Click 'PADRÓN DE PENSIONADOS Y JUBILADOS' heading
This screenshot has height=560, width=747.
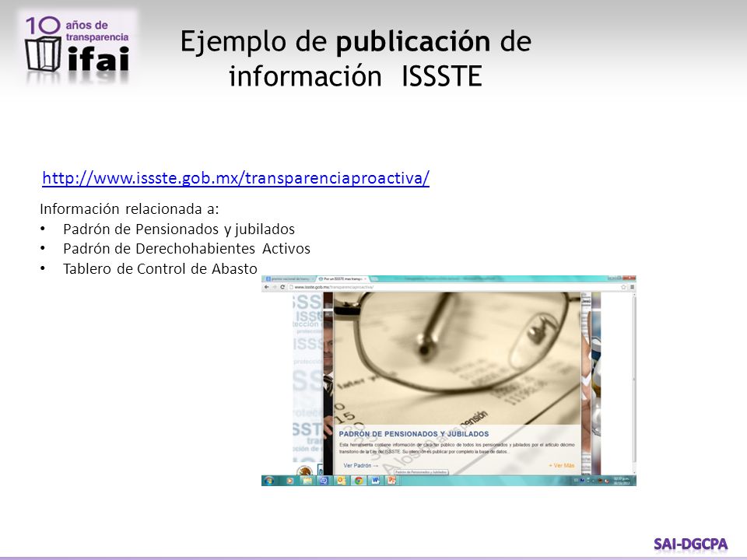pyautogui.click(x=413, y=434)
